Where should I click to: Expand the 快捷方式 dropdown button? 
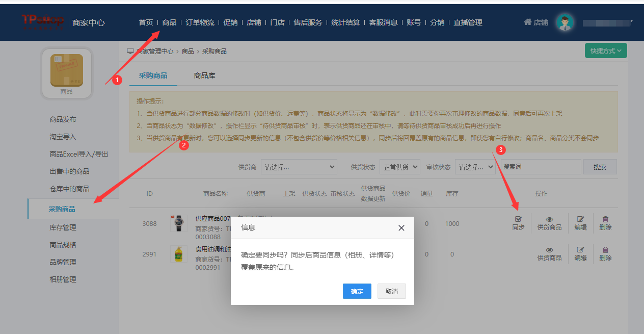pyautogui.click(x=605, y=51)
